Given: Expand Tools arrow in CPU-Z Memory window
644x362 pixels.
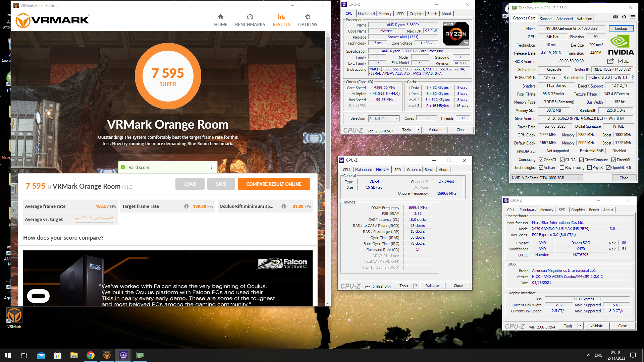Looking at the screenshot, I should (416, 286).
